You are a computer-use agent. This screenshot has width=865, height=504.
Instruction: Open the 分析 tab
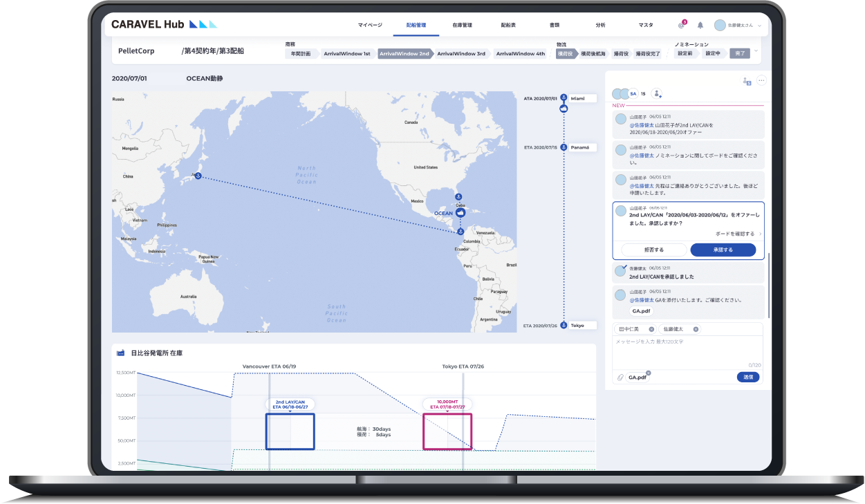click(x=600, y=25)
